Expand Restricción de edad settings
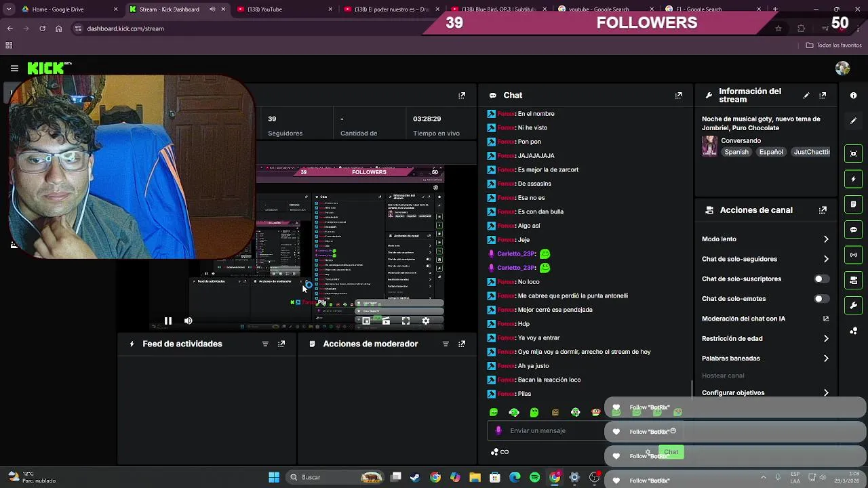This screenshot has width=868, height=488. [766, 338]
